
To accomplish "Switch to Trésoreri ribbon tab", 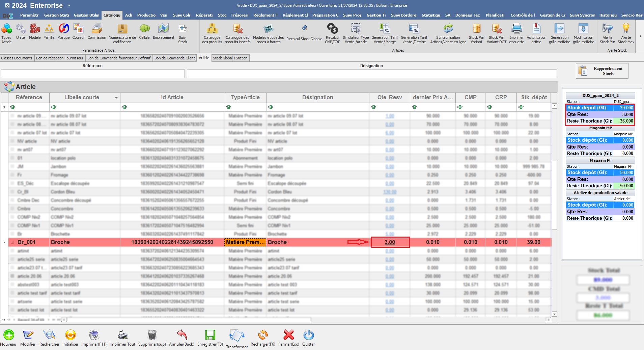I will [240, 15].
